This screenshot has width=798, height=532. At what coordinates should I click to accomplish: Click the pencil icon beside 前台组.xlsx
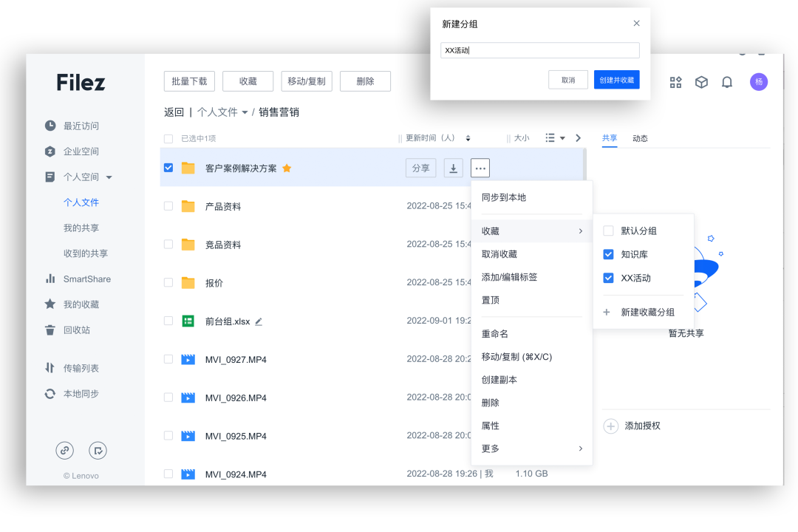[259, 321]
